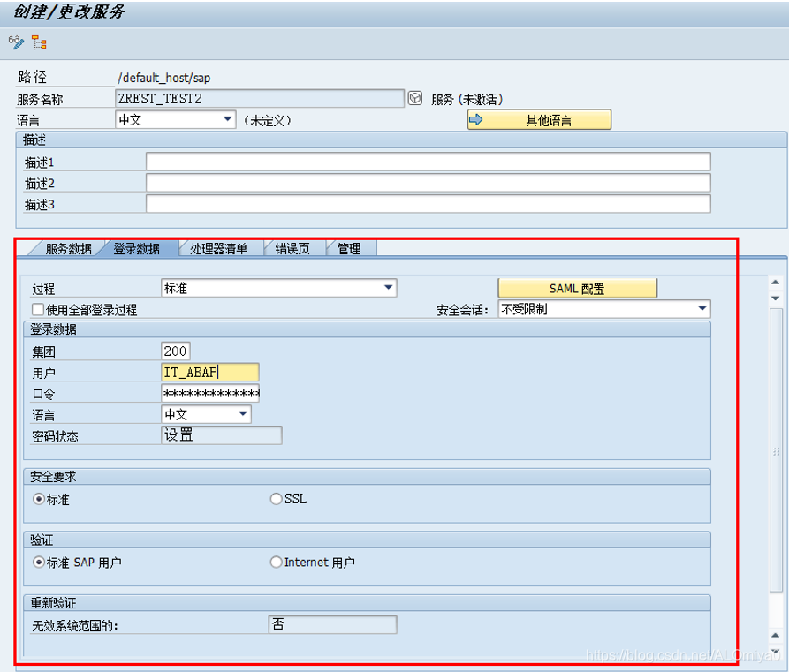
Task: Click the 用户 field containing IT_ABAP
Action: pos(210,373)
